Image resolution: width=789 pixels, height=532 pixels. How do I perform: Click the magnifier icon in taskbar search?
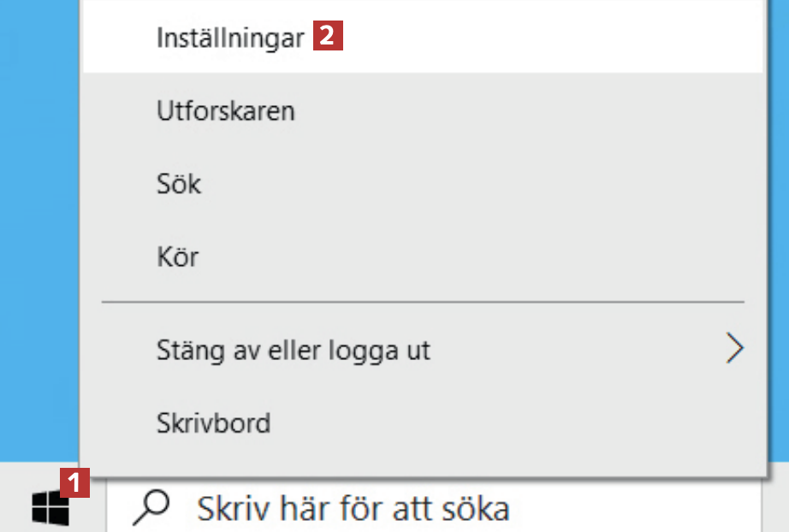[x=151, y=507]
